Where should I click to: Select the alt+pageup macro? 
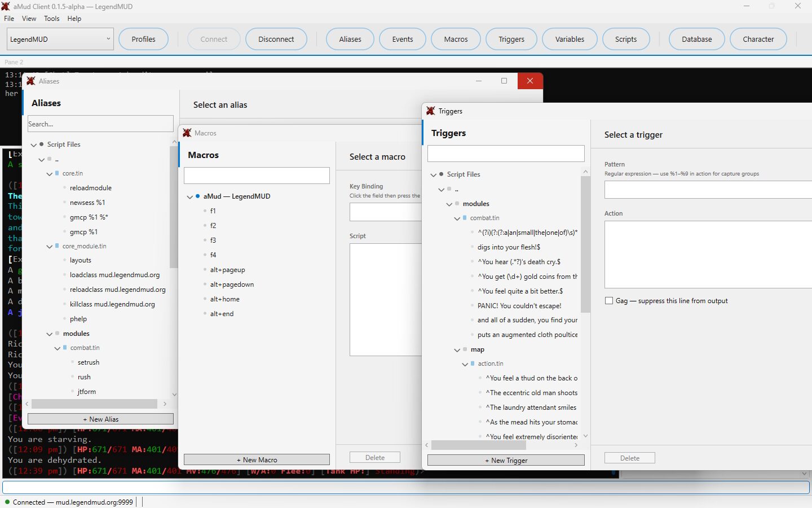pyautogui.click(x=228, y=270)
